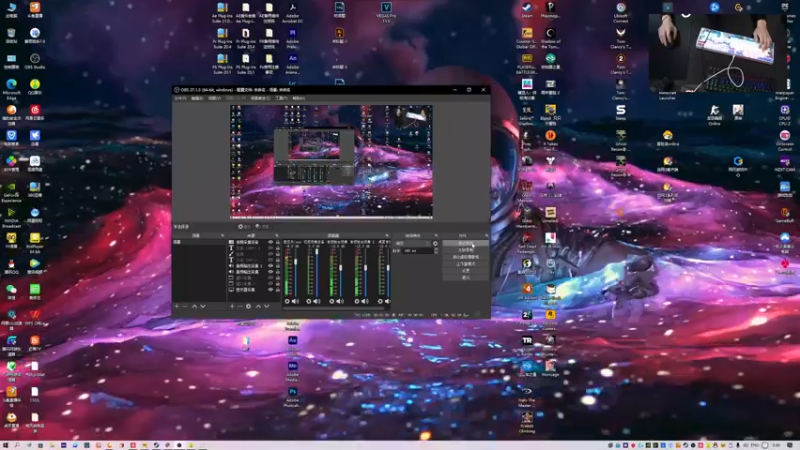
Task: Click Studio Mode button in Controls panel
Action: point(466,264)
